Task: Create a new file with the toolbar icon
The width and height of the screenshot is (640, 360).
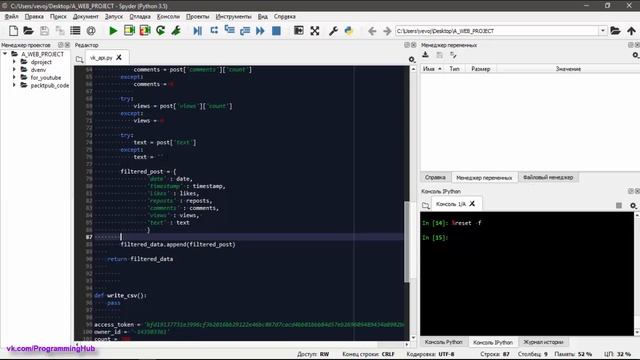Action: coord(13,31)
